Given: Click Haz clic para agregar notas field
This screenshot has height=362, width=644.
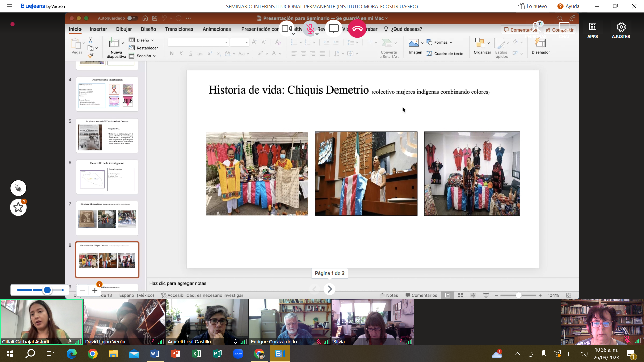Looking at the screenshot, I should coord(178,284).
